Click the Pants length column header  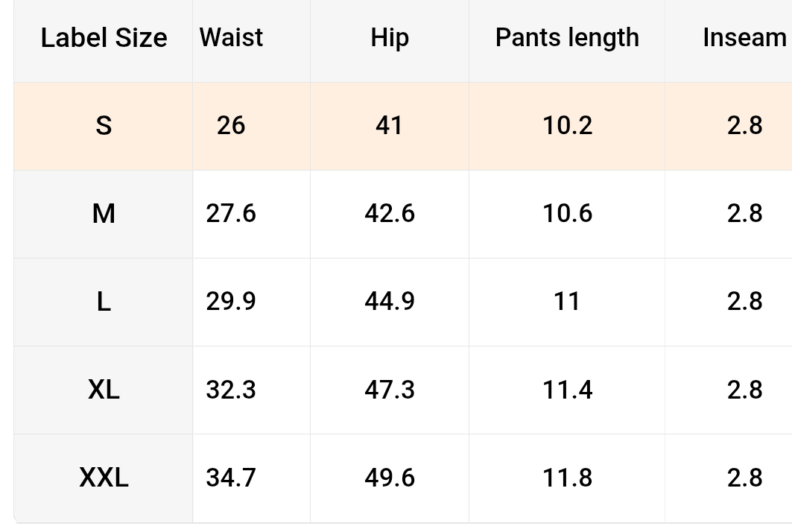tap(567, 38)
